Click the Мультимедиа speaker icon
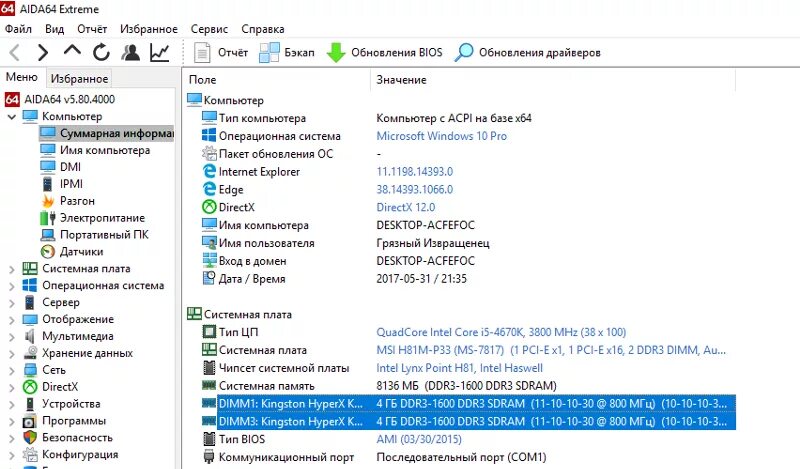This screenshot has height=469, width=800. [x=30, y=336]
